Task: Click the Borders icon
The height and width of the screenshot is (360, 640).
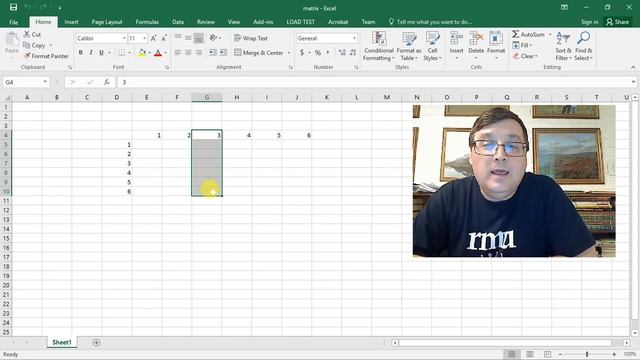Action: click(121, 53)
